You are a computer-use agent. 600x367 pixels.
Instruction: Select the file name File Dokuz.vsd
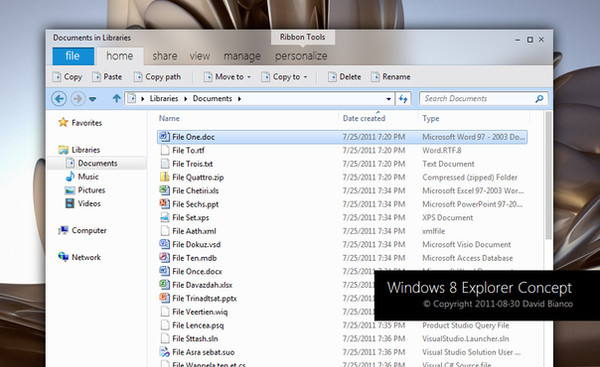(197, 244)
